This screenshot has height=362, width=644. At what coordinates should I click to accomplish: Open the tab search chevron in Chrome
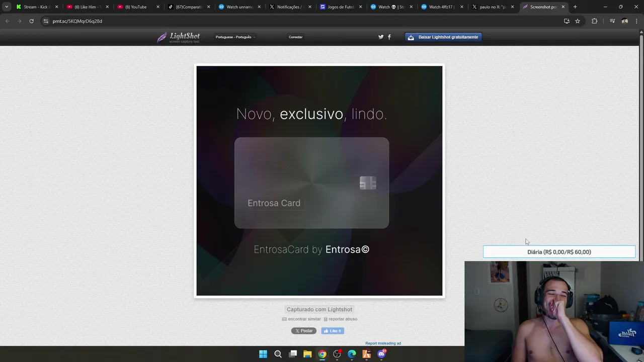coord(7,7)
